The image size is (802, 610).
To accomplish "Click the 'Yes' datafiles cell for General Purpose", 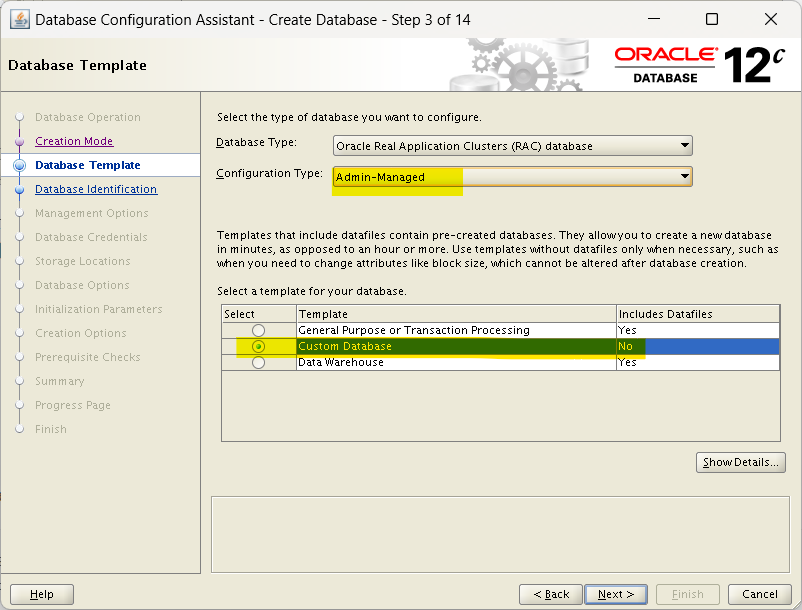I will tap(698, 330).
